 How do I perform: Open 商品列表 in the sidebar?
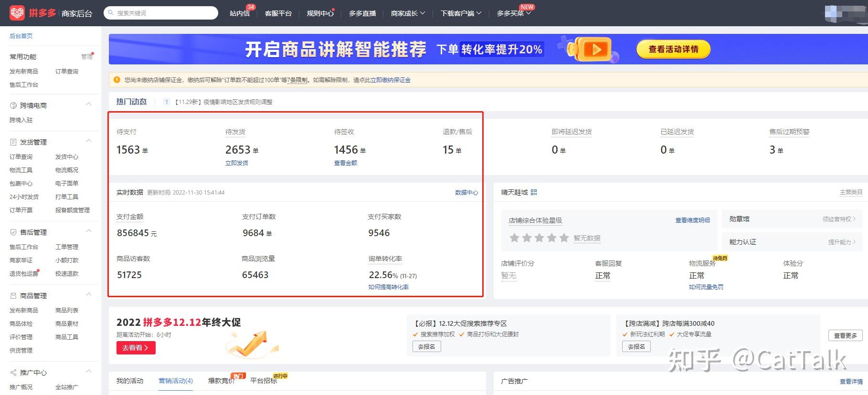(67, 310)
